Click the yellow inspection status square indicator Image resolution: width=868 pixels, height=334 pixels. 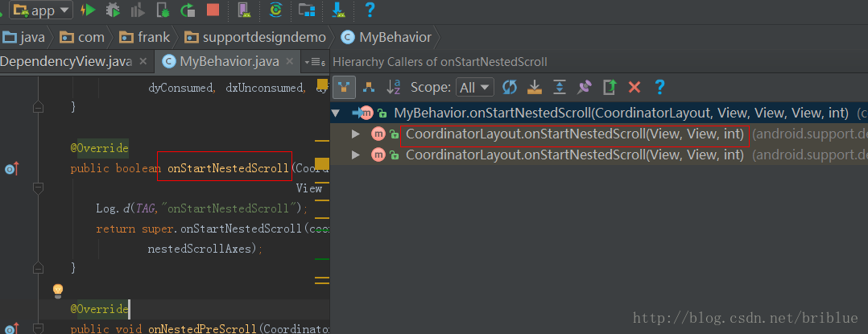click(321, 84)
